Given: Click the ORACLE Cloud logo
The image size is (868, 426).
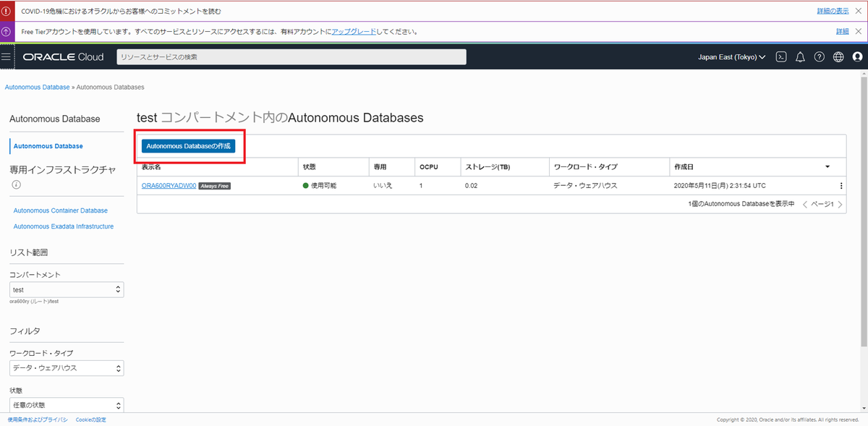Looking at the screenshot, I should click(x=63, y=56).
